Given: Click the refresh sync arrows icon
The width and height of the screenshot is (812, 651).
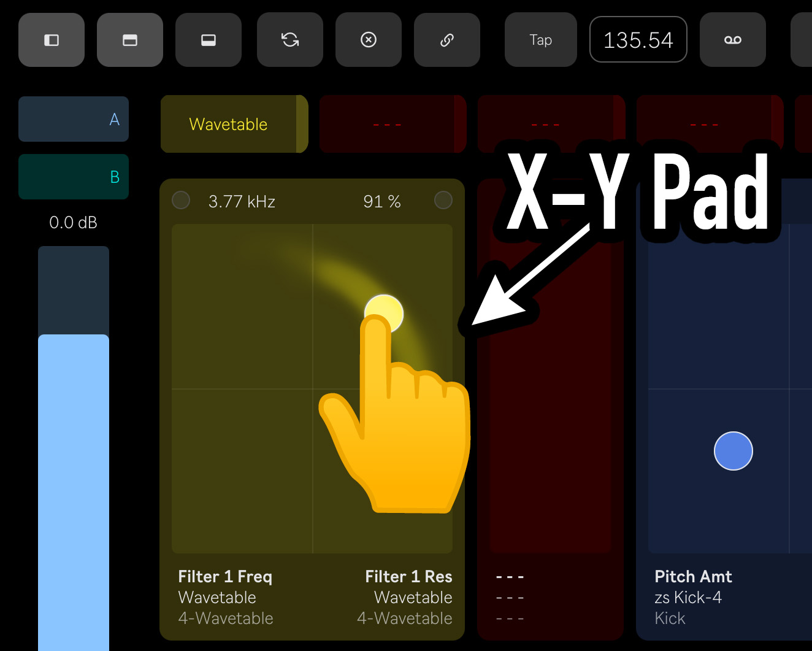Looking at the screenshot, I should pyautogui.click(x=290, y=40).
